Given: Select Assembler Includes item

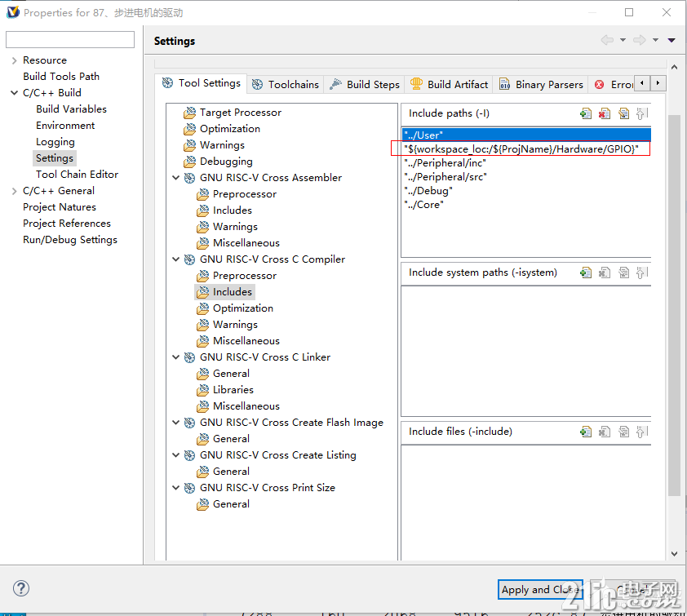Looking at the screenshot, I should point(233,211).
